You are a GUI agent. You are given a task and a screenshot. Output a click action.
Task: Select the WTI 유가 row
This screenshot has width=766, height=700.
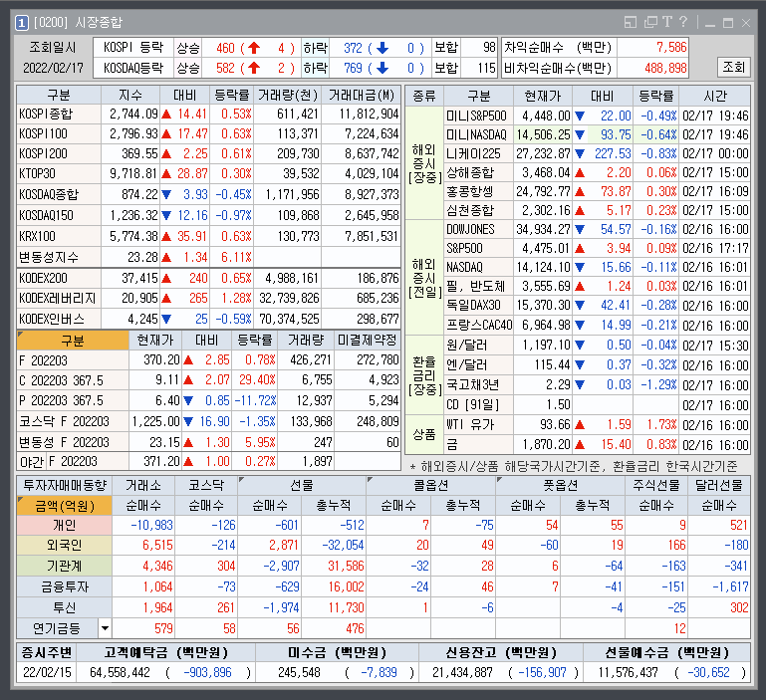pyautogui.click(x=598, y=425)
